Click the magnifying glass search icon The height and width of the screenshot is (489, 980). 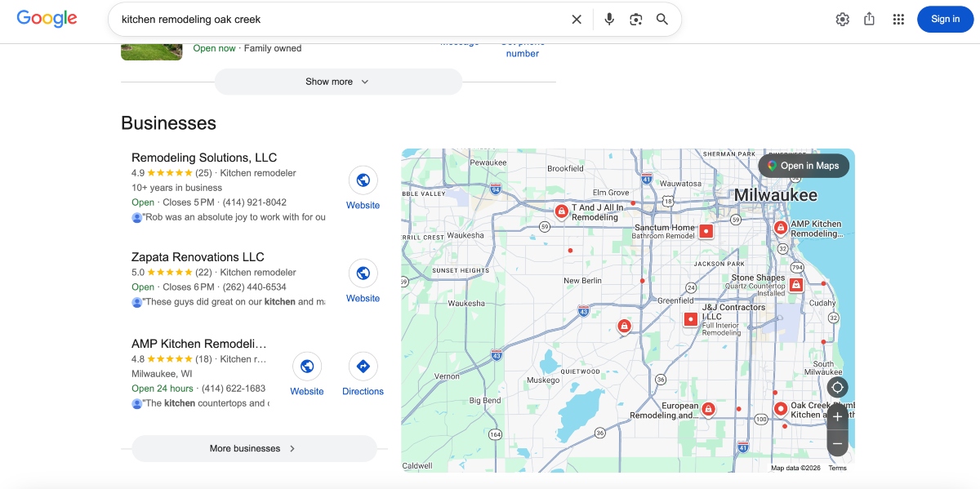(662, 20)
